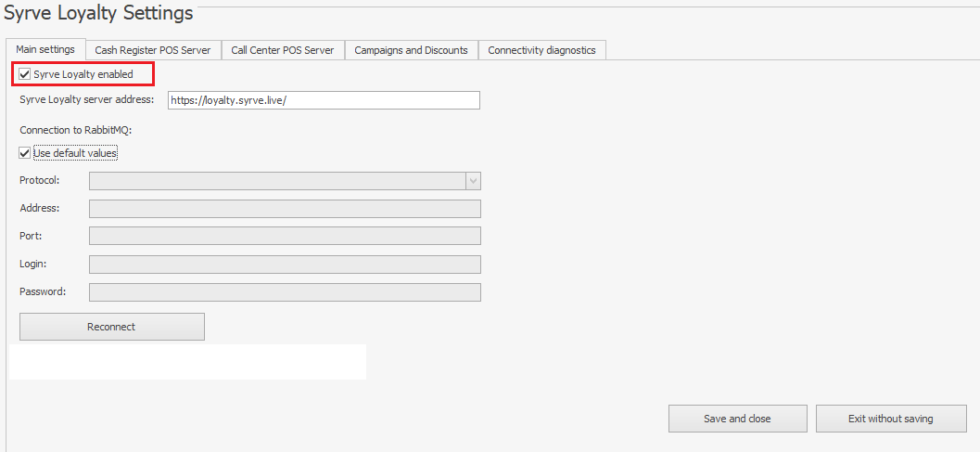Click the Save and close button
980x452 pixels.
click(x=737, y=419)
